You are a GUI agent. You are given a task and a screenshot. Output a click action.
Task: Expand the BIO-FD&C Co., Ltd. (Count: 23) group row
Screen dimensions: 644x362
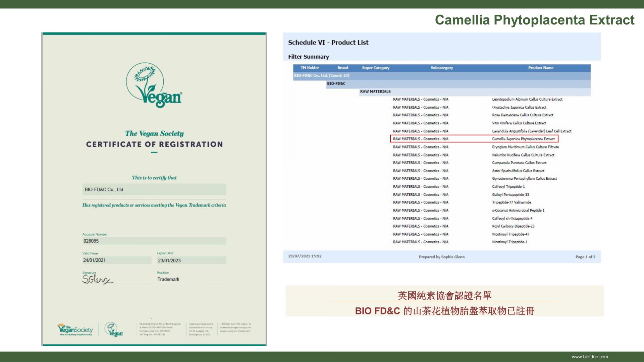[x=321, y=75]
